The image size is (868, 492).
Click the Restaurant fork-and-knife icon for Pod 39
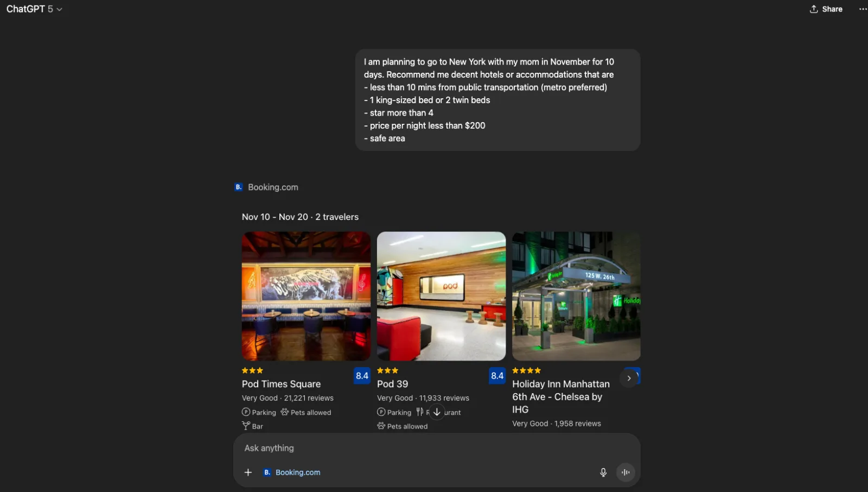click(x=420, y=412)
